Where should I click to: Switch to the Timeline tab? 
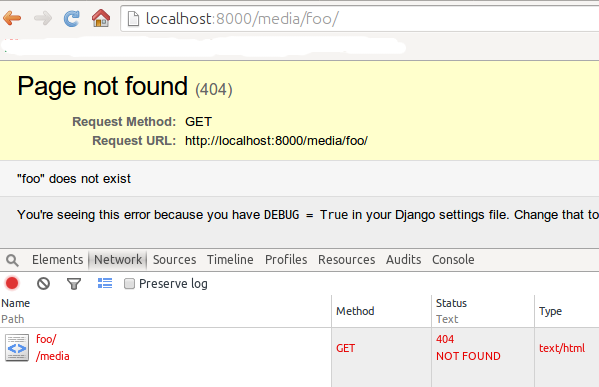pyautogui.click(x=230, y=260)
